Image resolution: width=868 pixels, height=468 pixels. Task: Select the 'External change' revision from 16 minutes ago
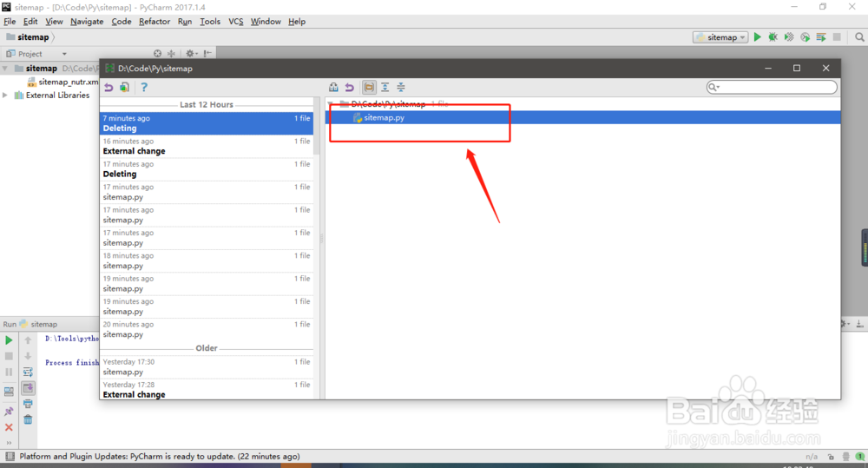[x=207, y=146]
